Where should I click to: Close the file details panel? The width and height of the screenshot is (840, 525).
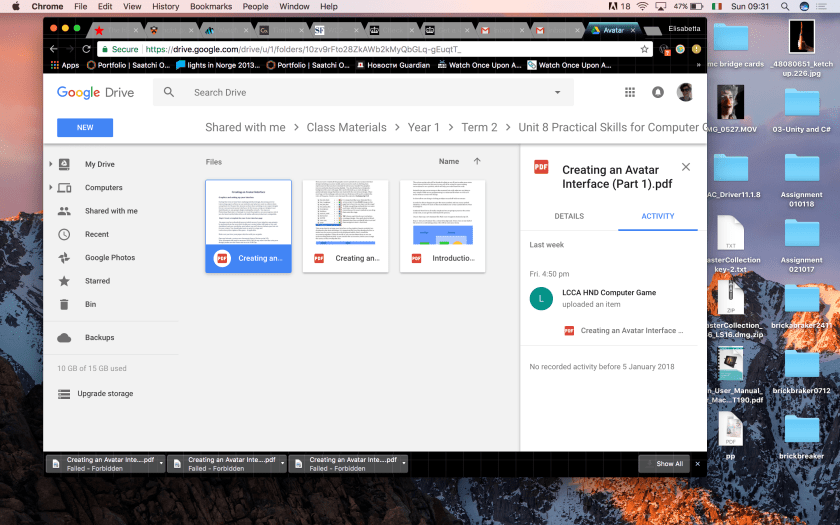[x=686, y=167]
